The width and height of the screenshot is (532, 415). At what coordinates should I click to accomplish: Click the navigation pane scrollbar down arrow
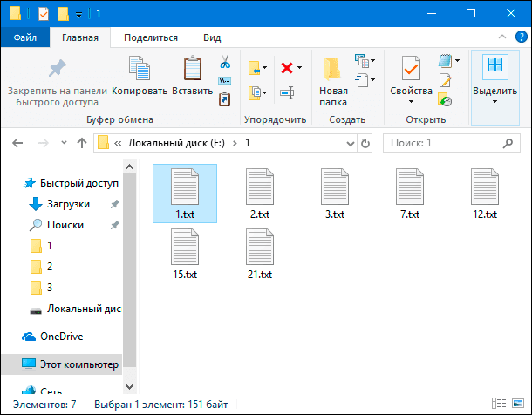[x=129, y=386]
